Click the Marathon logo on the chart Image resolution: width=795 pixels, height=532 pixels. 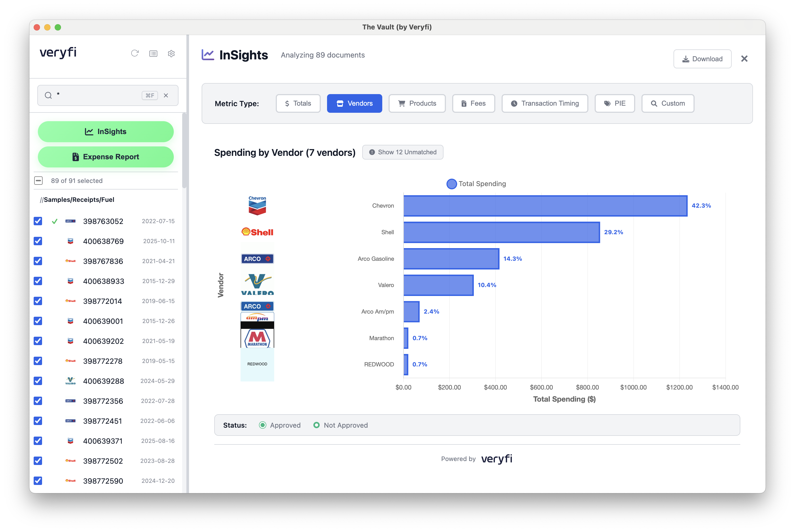pos(257,338)
